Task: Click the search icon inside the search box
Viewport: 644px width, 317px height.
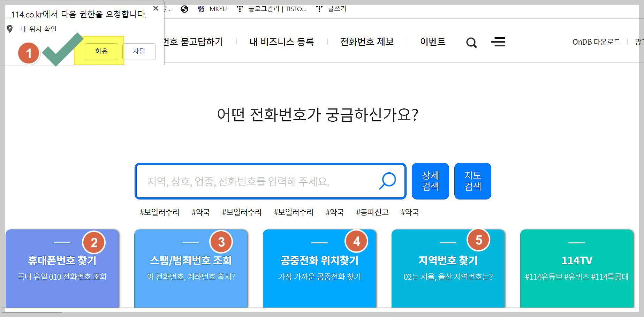Action: (x=387, y=180)
